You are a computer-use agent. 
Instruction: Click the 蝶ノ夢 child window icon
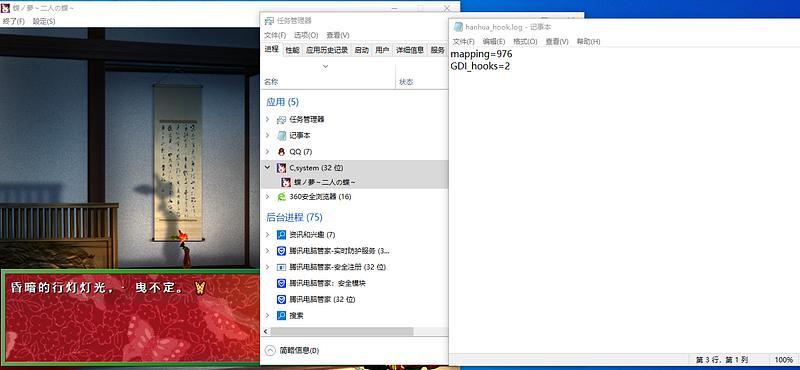pos(286,182)
